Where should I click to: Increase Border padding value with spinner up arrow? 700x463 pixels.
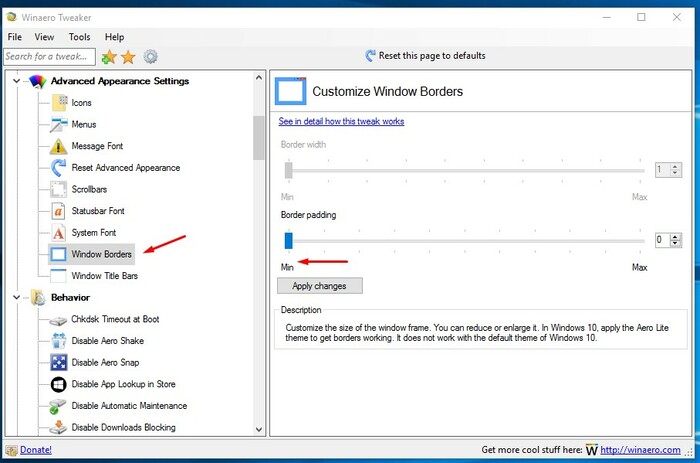675,237
